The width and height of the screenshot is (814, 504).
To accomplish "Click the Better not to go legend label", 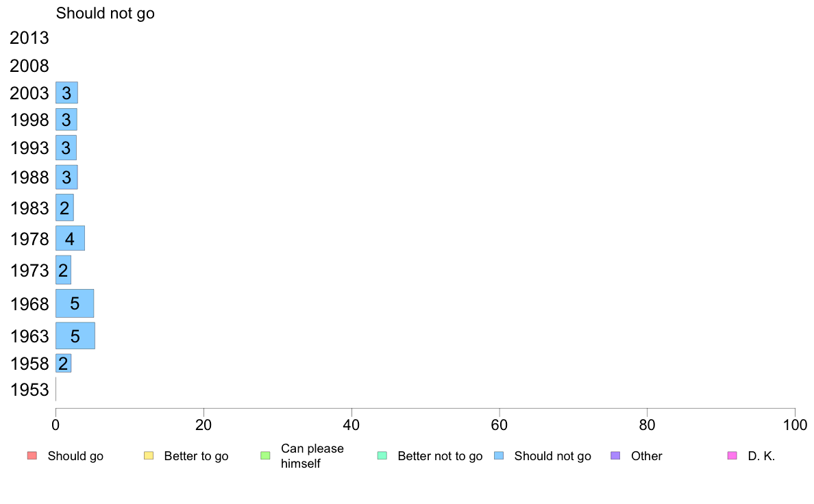I will [440, 456].
